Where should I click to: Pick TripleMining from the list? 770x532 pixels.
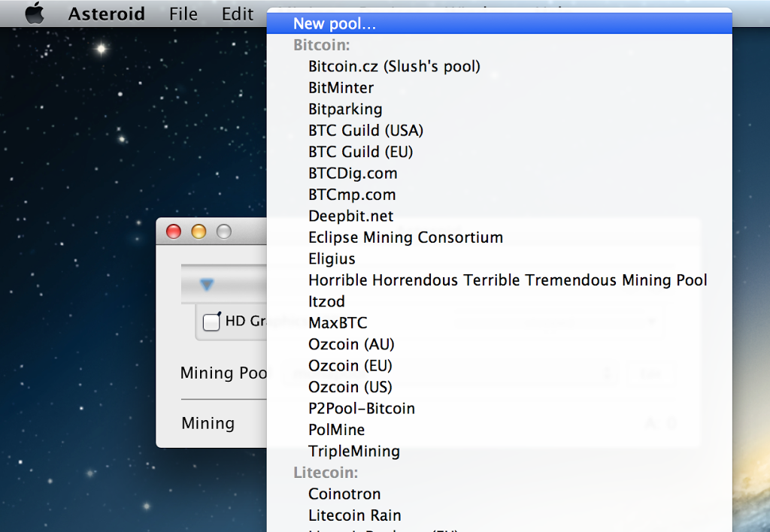point(499,451)
